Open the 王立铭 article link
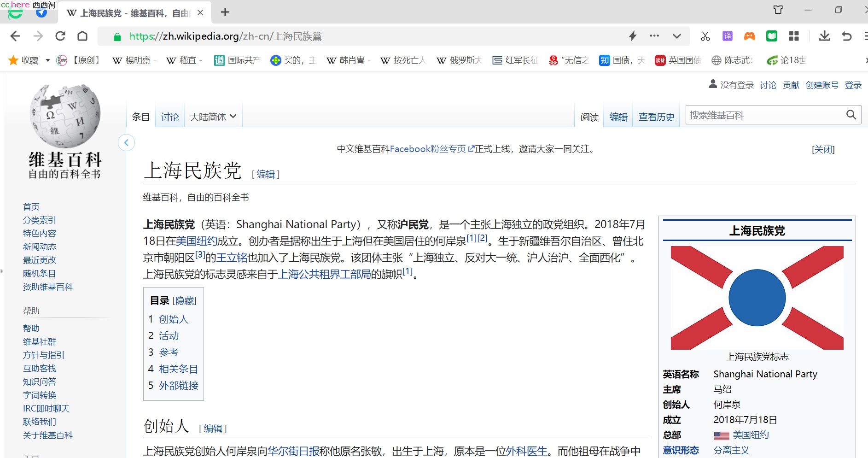 [232, 258]
